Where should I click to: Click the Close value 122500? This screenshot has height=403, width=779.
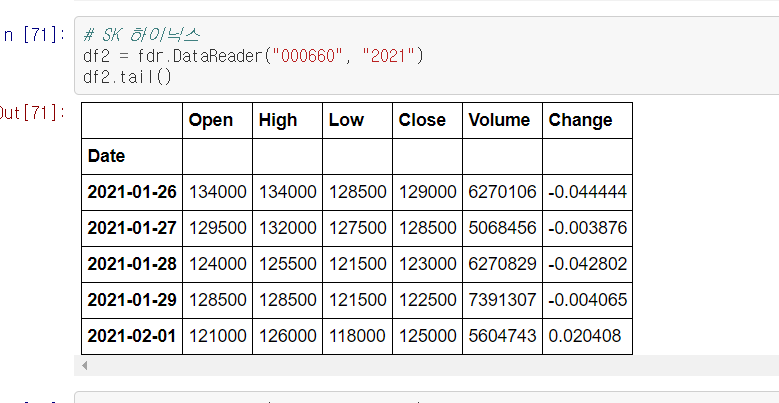click(x=427, y=300)
